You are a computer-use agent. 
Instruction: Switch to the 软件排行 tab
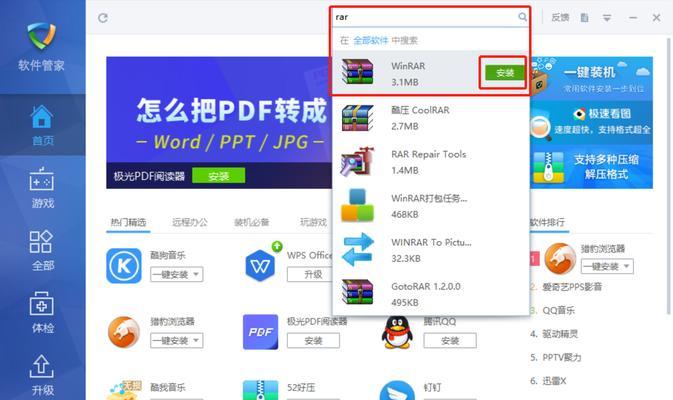click(x=547, y=222)
